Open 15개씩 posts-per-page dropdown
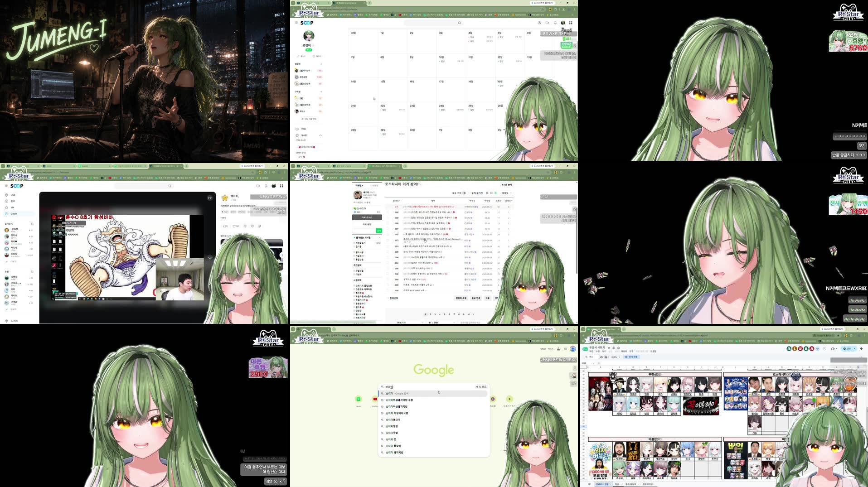868x487 pixels. pyautogui.click(x=506, y=193)
